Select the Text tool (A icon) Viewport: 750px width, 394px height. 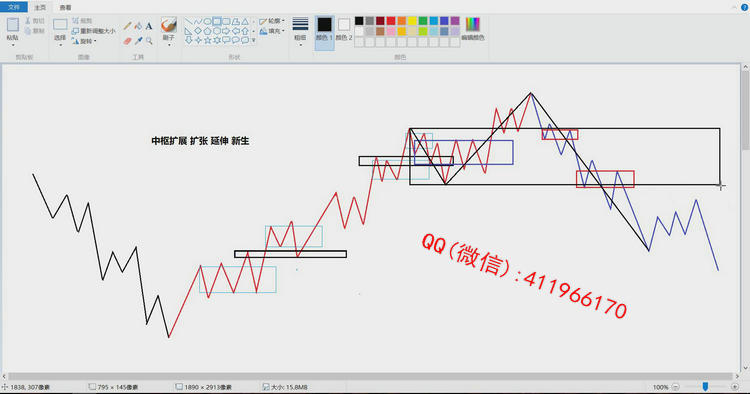149,26
